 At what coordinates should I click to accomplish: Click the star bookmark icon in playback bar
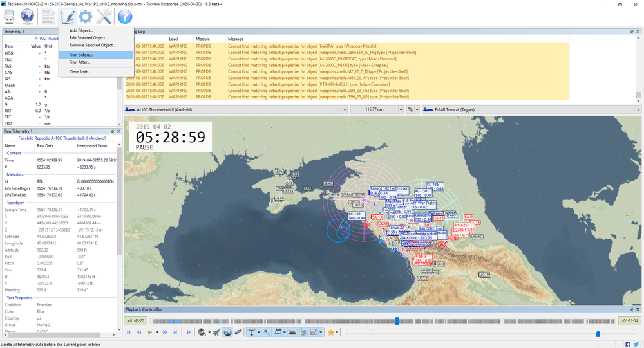pos(332,333)
